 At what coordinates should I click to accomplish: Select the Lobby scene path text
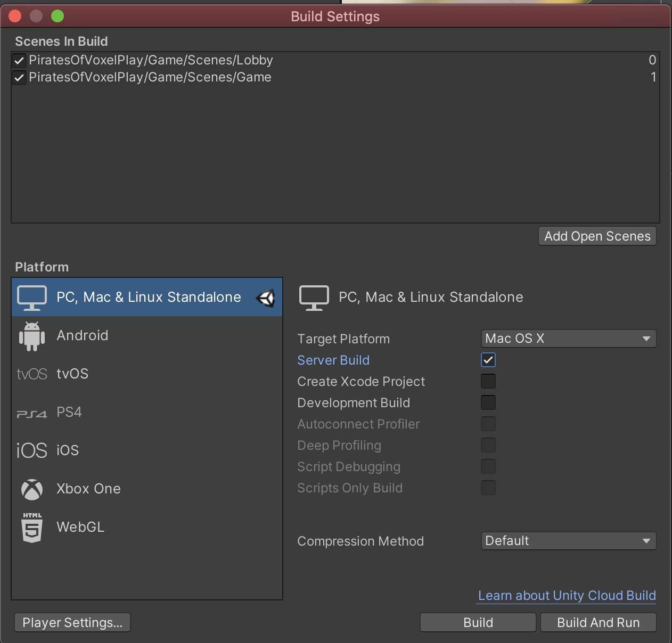(x=151, y=61)
